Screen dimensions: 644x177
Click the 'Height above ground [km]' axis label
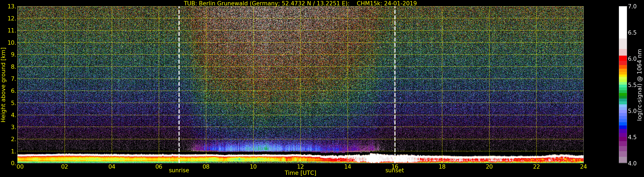(3, 85)
